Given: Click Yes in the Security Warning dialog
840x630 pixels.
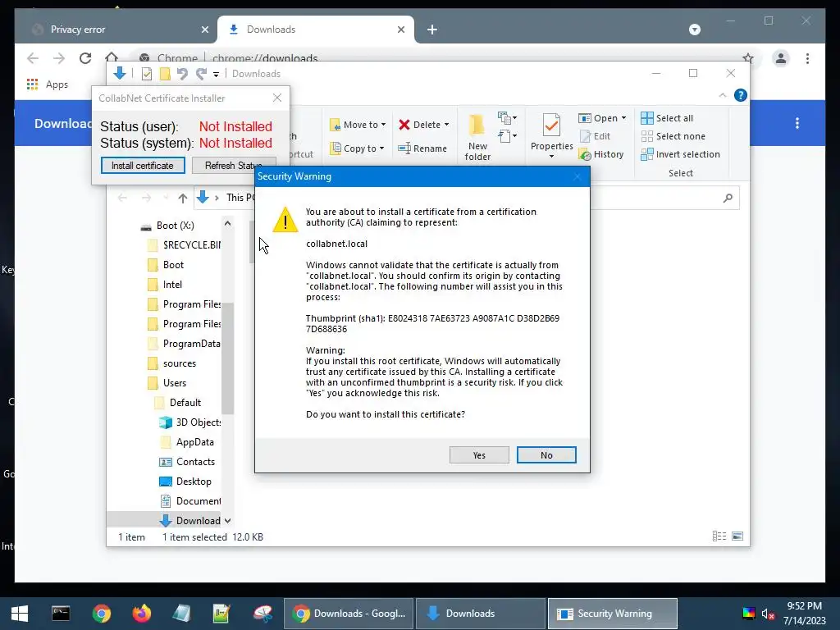Looking at the screenshot, I should [x=479, y=454].
